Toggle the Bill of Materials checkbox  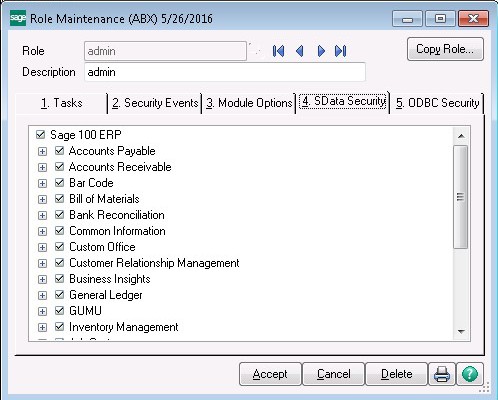(59, 199)
